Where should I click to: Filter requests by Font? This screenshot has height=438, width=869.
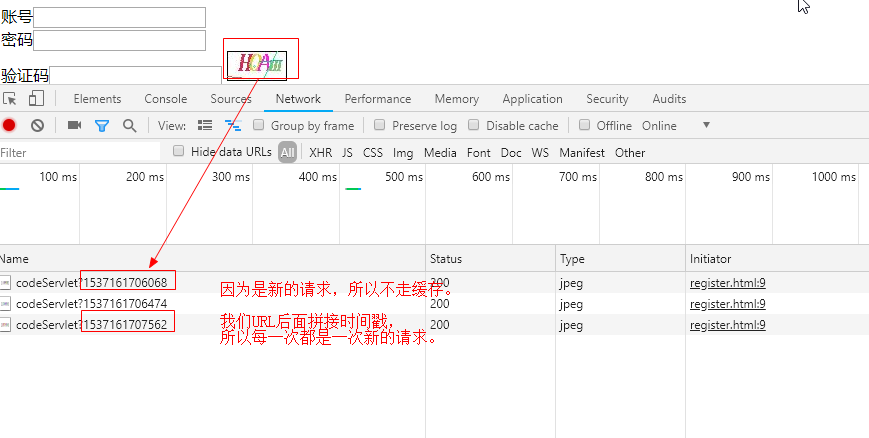[x=479, y=152]
